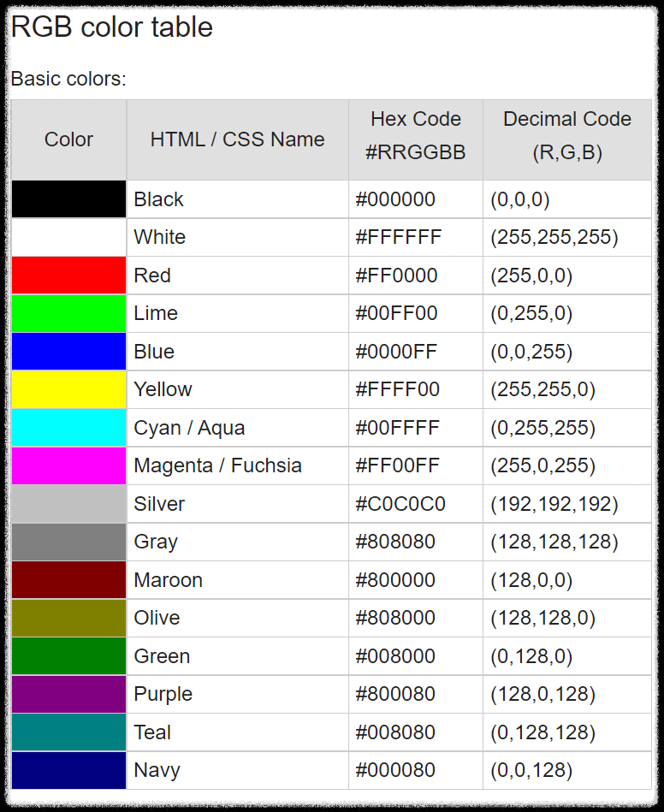Click hex code '#008000'
This screenshot has height=812, width=664.
pyautogui.click(x=395, y=656)
